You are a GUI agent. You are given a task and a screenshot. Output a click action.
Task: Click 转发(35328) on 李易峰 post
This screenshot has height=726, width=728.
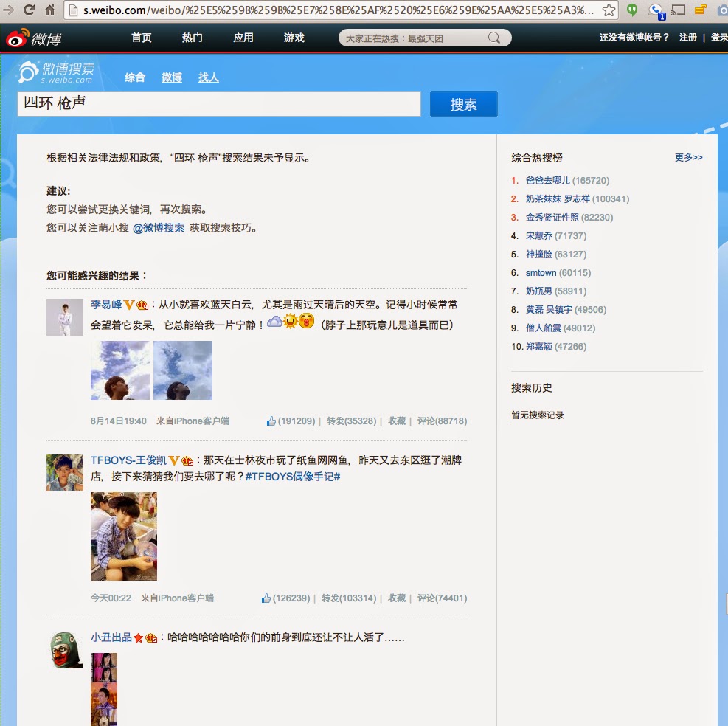pos(352,421)
